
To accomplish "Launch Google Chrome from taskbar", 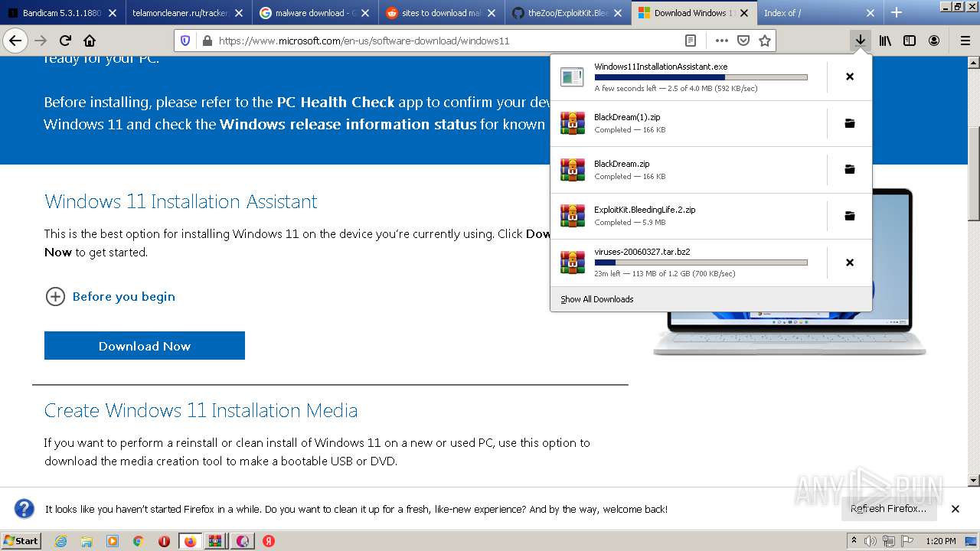I will pos(139,541).
